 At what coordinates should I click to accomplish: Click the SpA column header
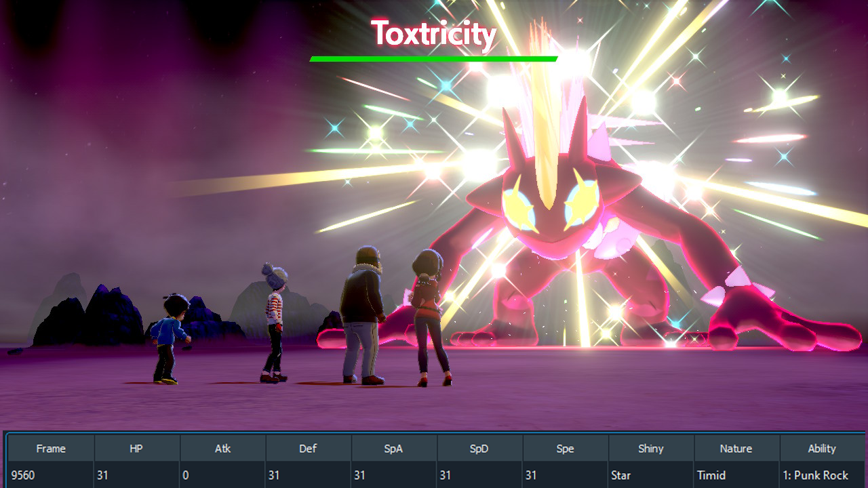(x=394, y=449)
